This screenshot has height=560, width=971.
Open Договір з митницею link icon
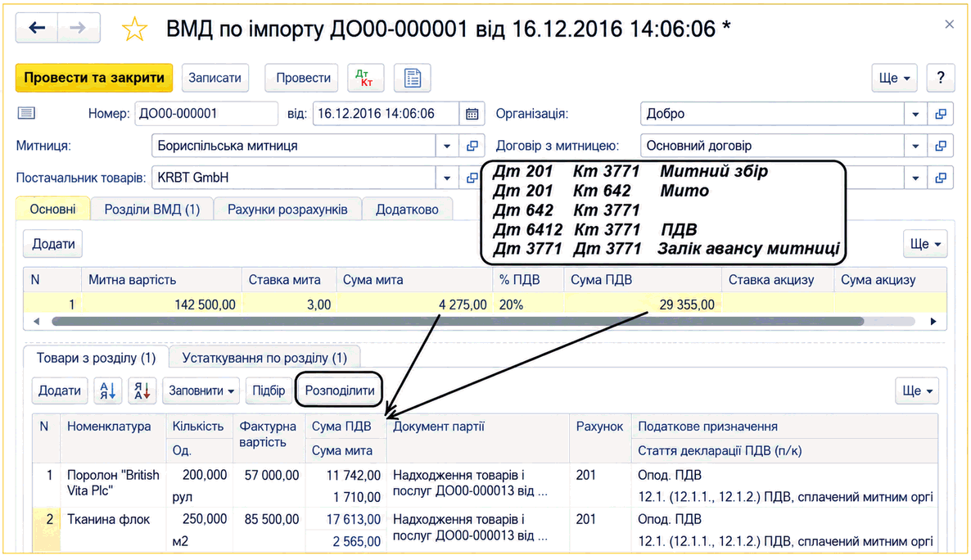coord(941,147)
